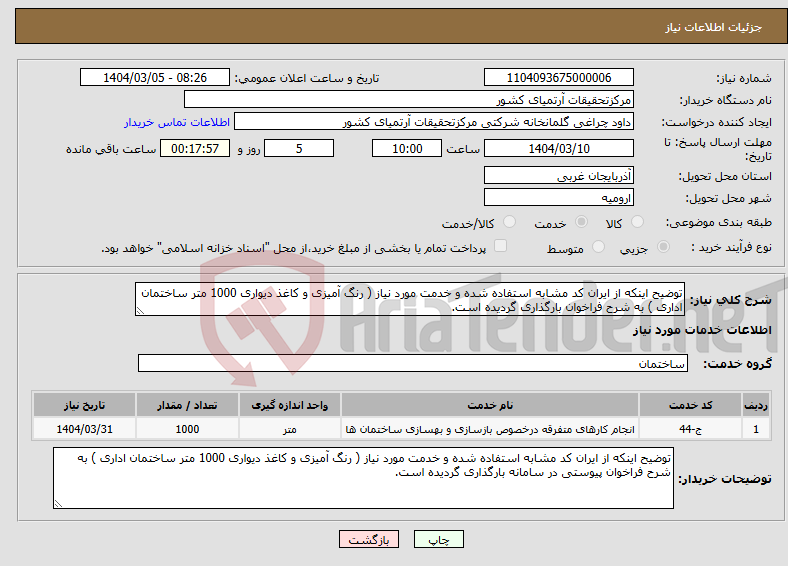Click the service name cell انجام کارهای متفرقه
This screenshot has width=788, height=566.
coord(489,429)
